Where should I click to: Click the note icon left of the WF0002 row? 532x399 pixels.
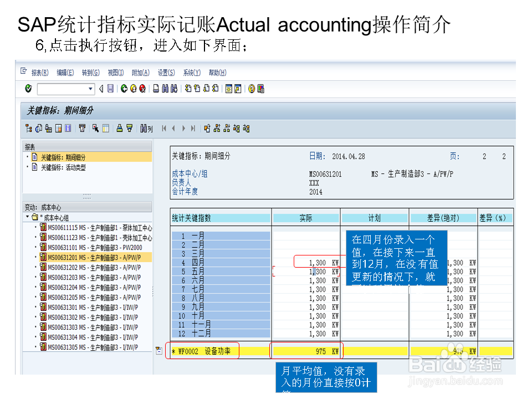159,350
